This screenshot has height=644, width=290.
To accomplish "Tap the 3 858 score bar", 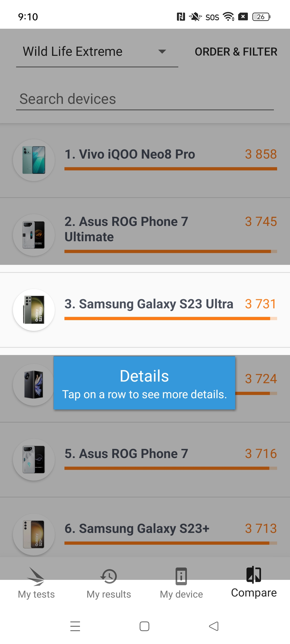I will tap(171, 169).
